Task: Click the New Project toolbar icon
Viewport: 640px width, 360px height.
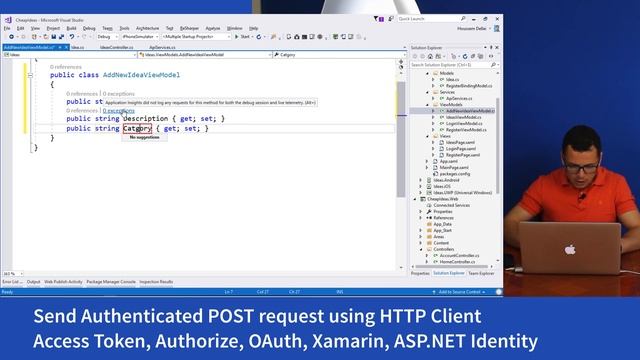Action: pos(34,37)
